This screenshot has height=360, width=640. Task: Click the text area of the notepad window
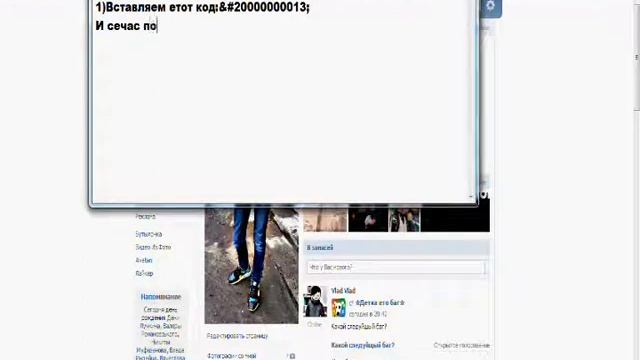pos(282,100)
